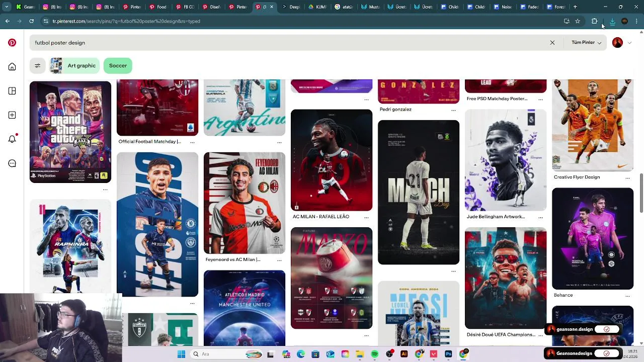Open the Match Day number 21 pin
The image size is (644, 362).
(419, 192)
